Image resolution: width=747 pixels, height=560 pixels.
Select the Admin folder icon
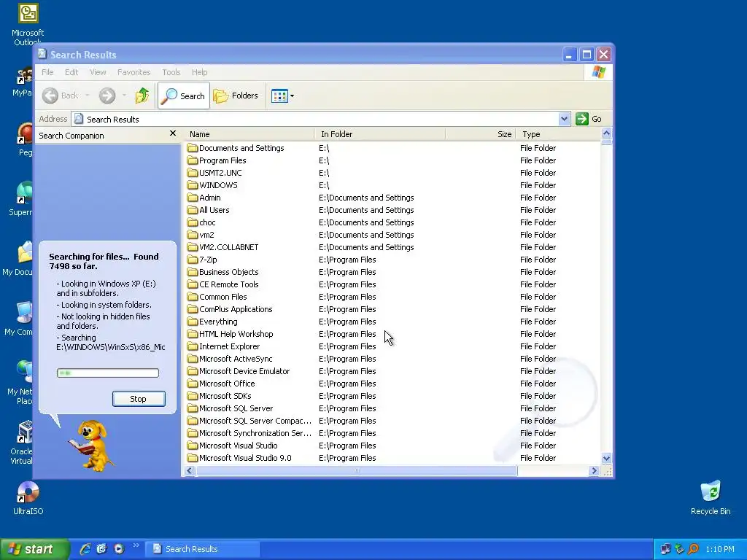coord(193,198)
